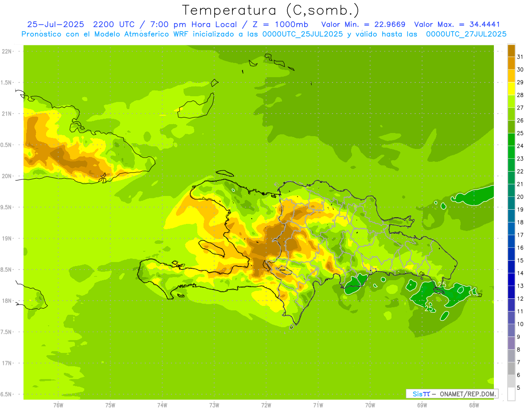Click the gray legend band between 6 and 7
The image size is (532, 411).
coord(511,368)
